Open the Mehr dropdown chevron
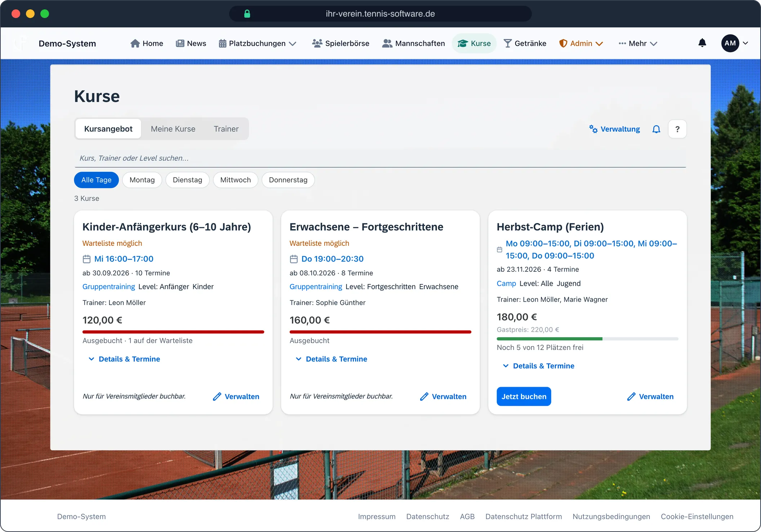761x532 pixels. (654, 44)
